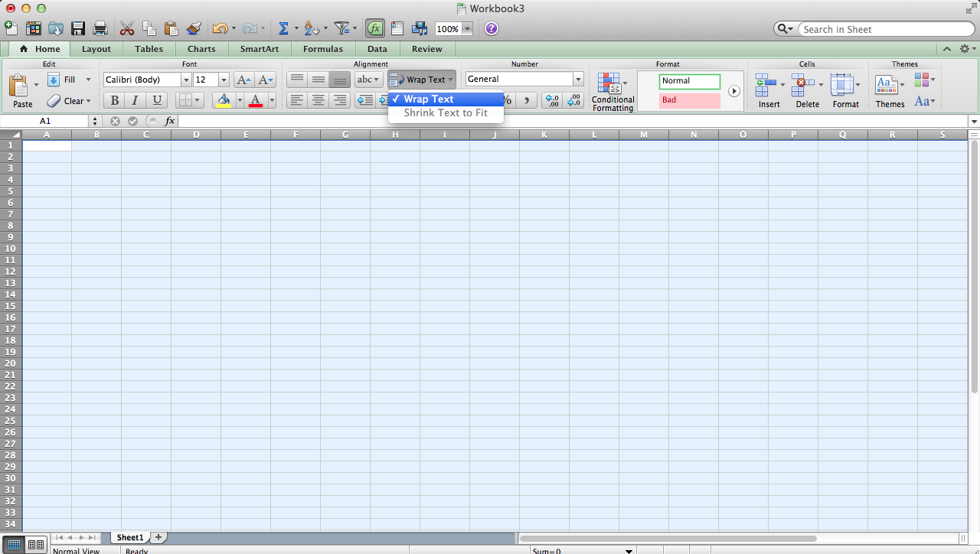Open the Data tab
This screenshot has height=554, width=980.
pyautogui.click(x=377, y=49)
